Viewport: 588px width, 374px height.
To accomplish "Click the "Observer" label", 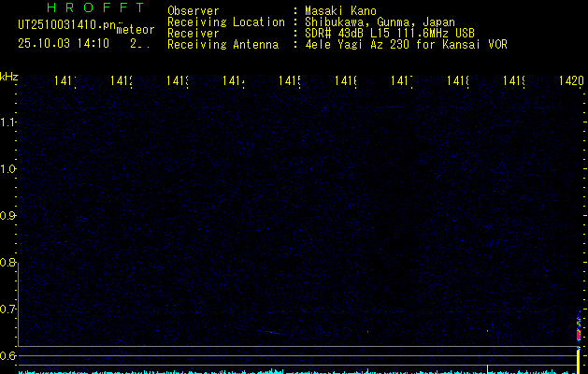I will coord(194,10).
